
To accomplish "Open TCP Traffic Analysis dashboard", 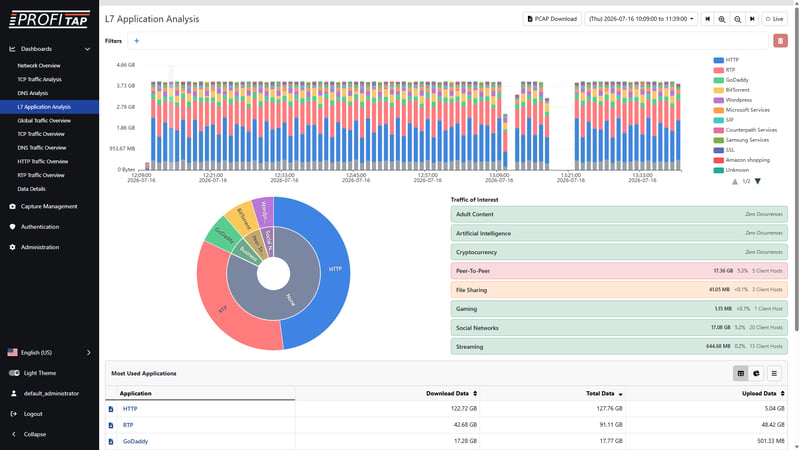I will pos(39,80).
